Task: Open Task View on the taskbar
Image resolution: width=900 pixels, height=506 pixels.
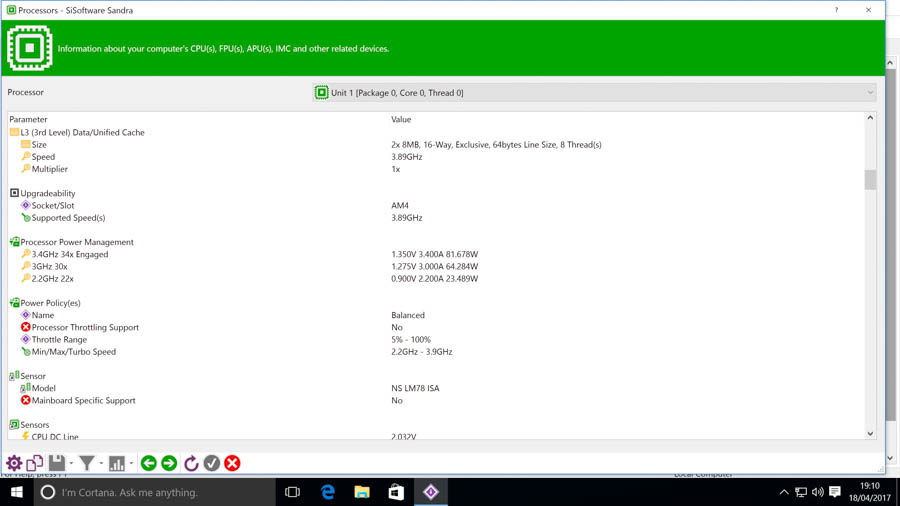Action: coord(292,492)
